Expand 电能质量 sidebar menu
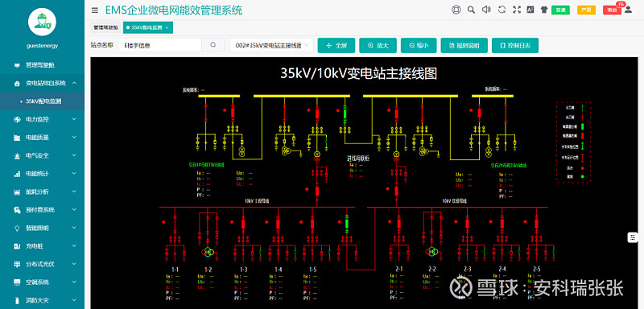This screenshot has width=644, height=309. pyautogui.click(x=42, y=138)
